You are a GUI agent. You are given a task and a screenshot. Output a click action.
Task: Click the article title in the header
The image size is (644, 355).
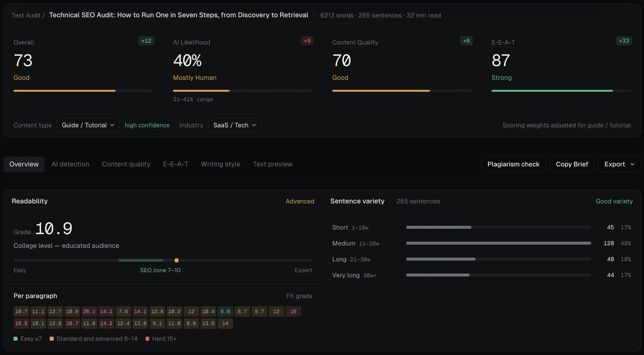click(x=178, y=15)
